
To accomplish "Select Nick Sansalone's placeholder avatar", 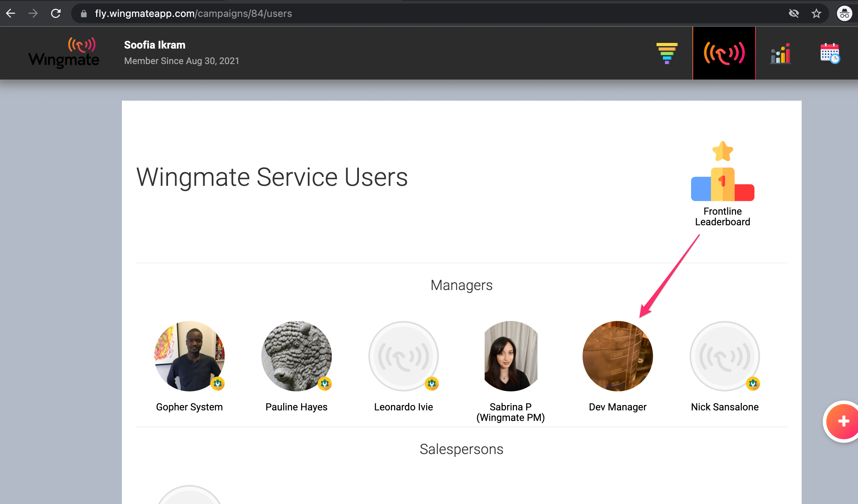I will (725, 356).
